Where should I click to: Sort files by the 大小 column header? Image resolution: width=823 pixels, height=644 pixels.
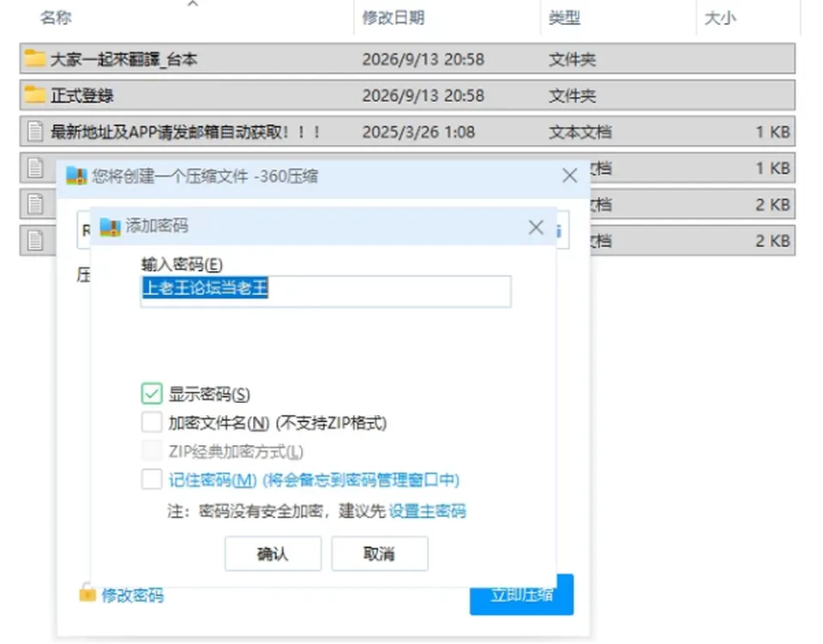coord(720,18)
